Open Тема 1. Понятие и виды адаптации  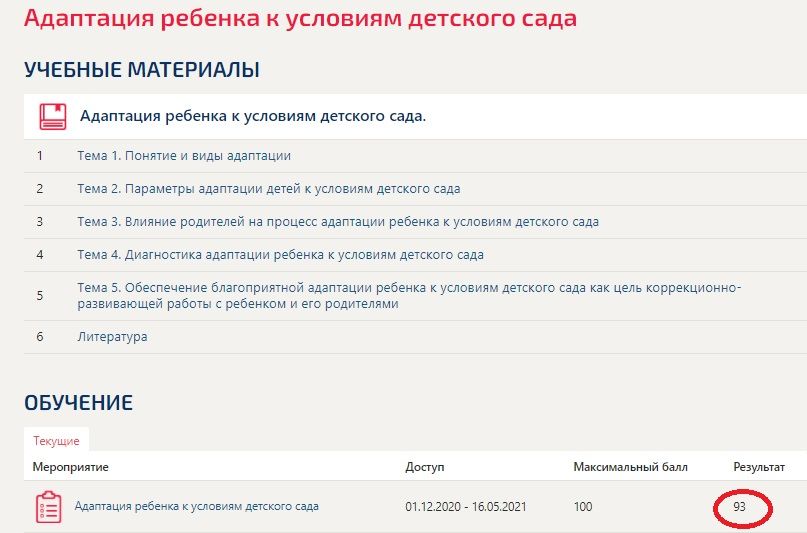point(184,156)
